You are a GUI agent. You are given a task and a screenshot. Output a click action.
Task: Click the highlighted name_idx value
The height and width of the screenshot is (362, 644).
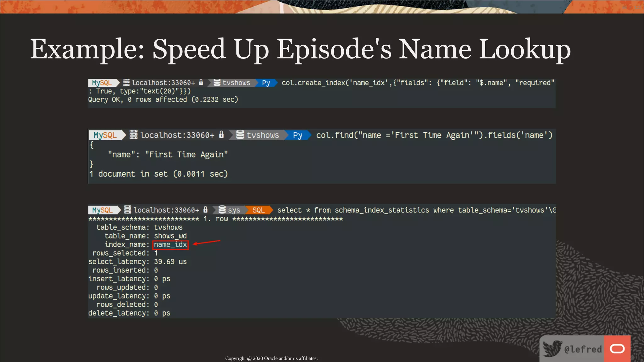click(170, 245)
